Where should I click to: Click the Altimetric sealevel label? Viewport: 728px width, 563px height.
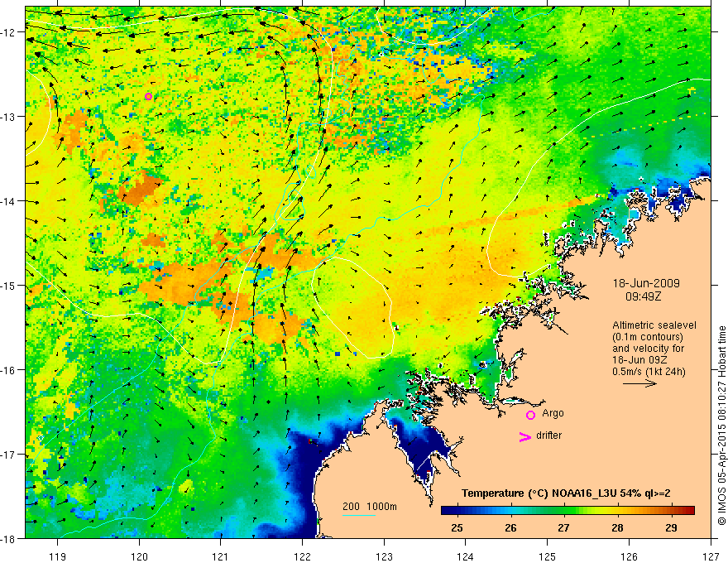(x=654, y=325)
